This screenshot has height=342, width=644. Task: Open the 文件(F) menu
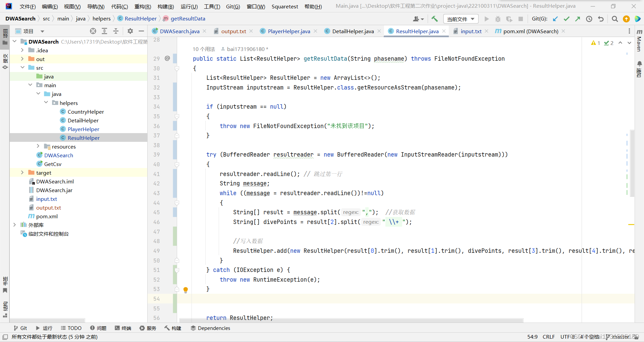point(28,6)
